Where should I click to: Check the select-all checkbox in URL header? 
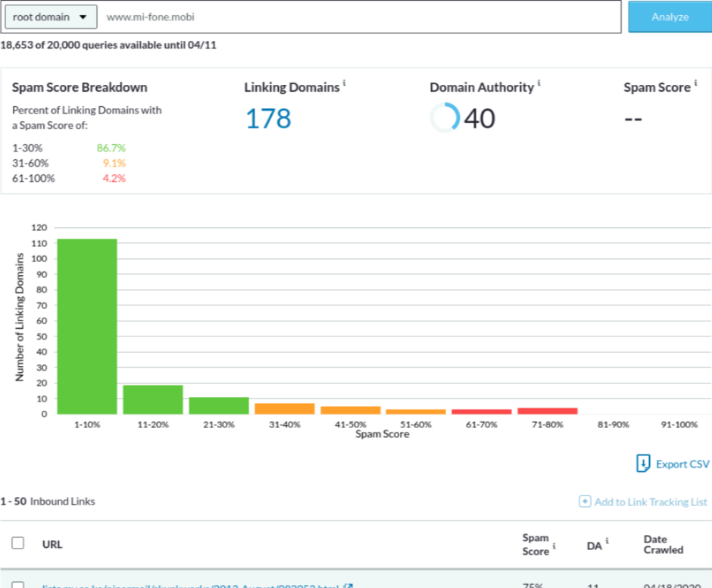pos(18,543)
